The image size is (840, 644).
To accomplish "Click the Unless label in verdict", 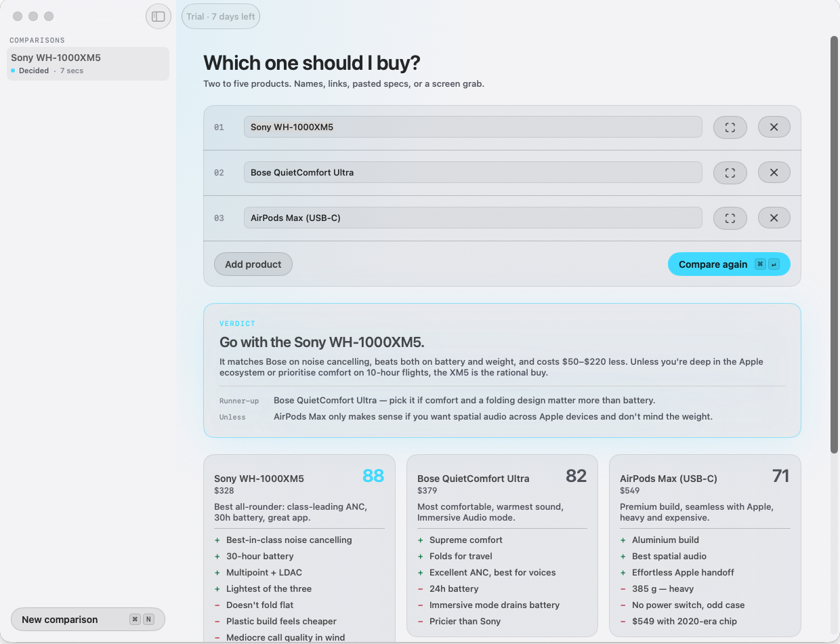I will (232, 417).
